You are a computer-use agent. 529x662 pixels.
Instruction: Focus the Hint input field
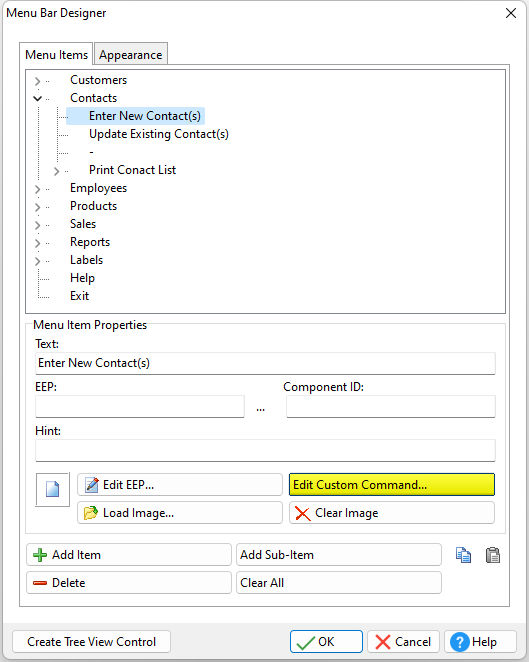coord(265,450)
